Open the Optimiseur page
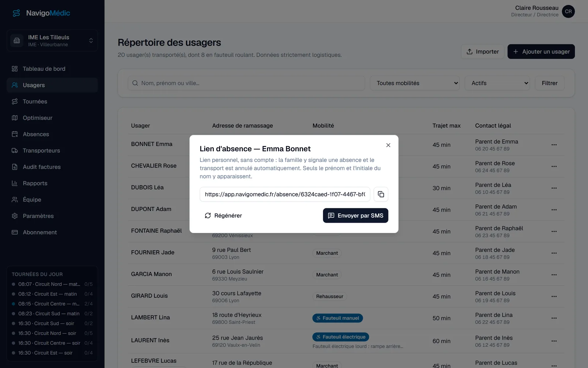588x368 pixels. pyautogui.click(x=52, y=118)
